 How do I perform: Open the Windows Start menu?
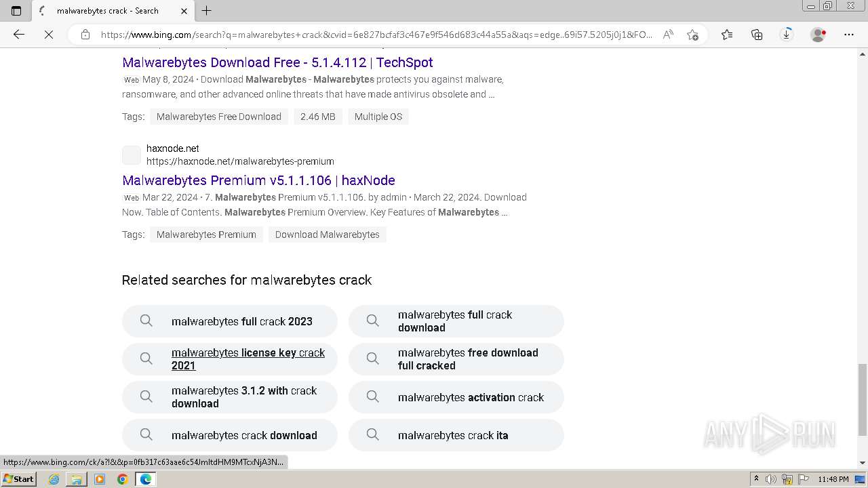(18, 479)
